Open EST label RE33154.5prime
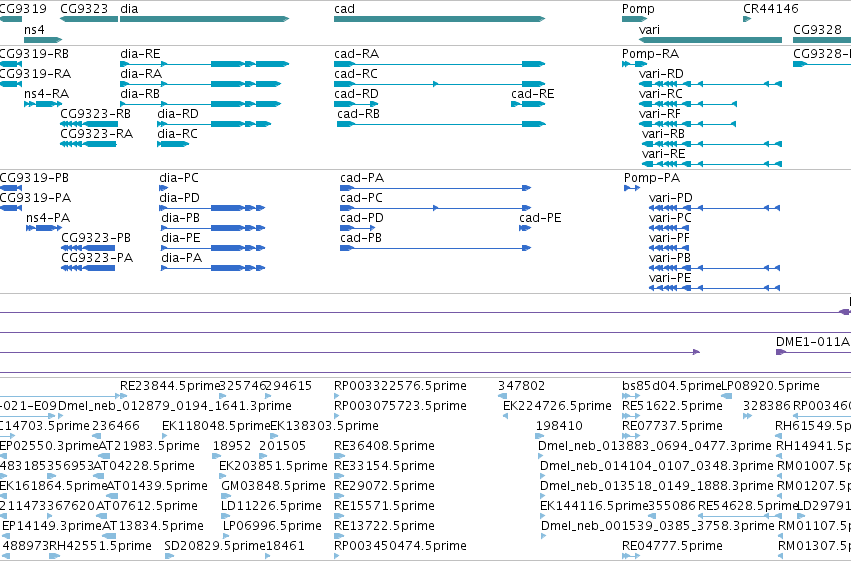 (384, 466)
